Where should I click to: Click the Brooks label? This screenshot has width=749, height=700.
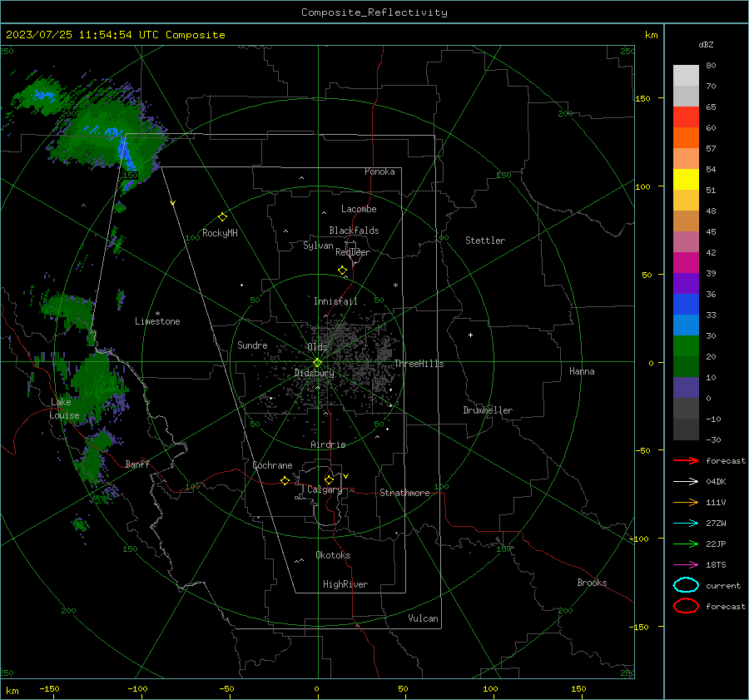point(592,583)
